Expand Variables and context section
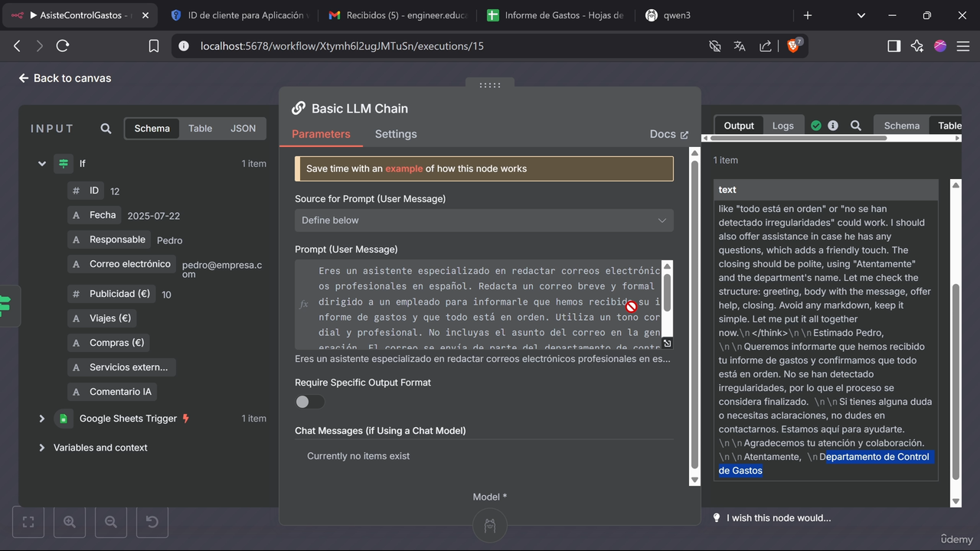This screenshot has width=980, height=551. point(42,448)
